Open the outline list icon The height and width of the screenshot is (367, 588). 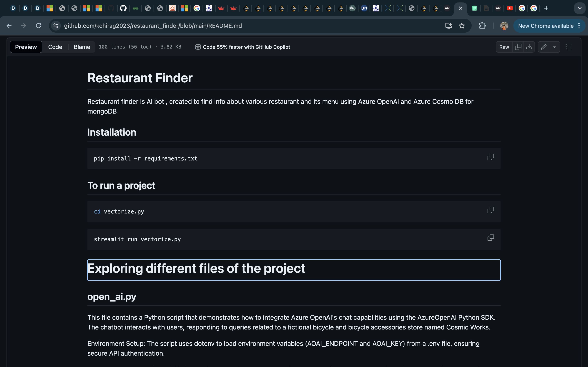[x=569, y=47]
